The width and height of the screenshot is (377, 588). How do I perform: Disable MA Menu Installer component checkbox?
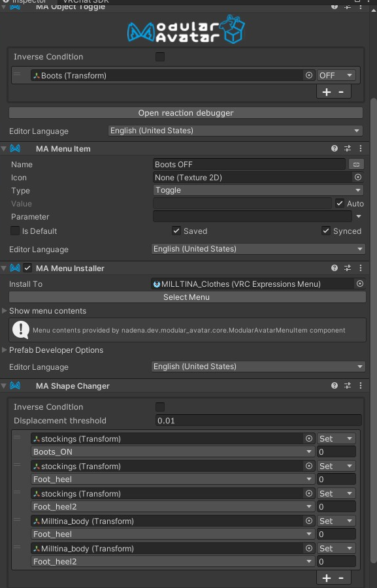[27, 268]
